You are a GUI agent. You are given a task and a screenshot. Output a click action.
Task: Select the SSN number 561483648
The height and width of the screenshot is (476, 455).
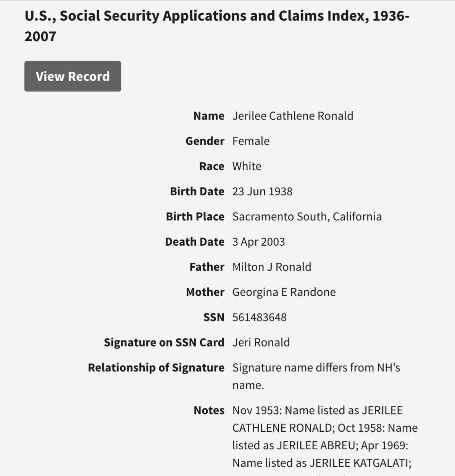[259, 317]
